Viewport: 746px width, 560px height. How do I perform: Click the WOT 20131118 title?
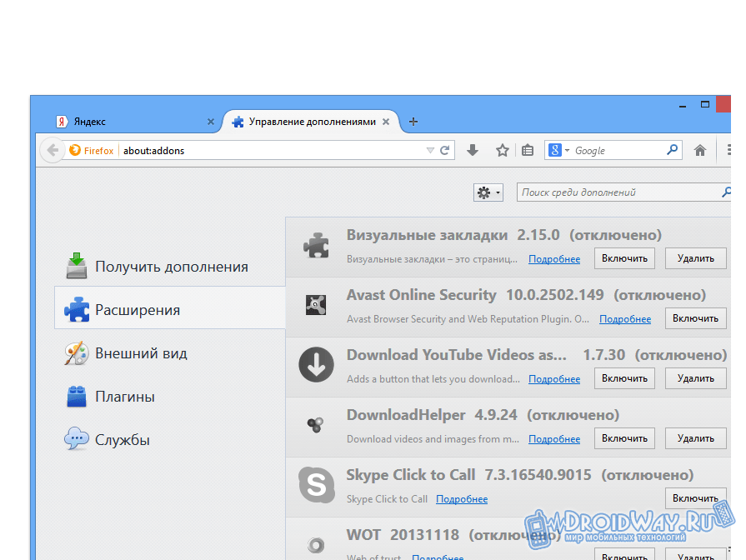(x=403, y=535)
